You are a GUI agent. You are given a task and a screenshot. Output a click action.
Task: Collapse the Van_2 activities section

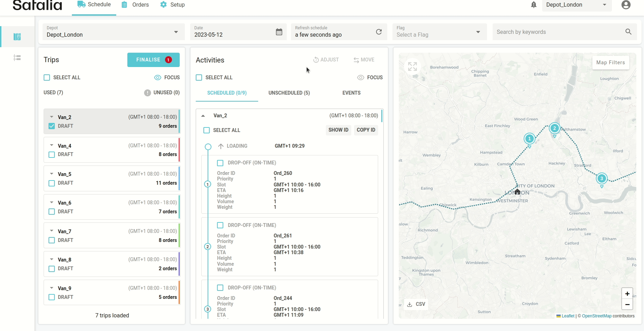click(x=203, y=116)
